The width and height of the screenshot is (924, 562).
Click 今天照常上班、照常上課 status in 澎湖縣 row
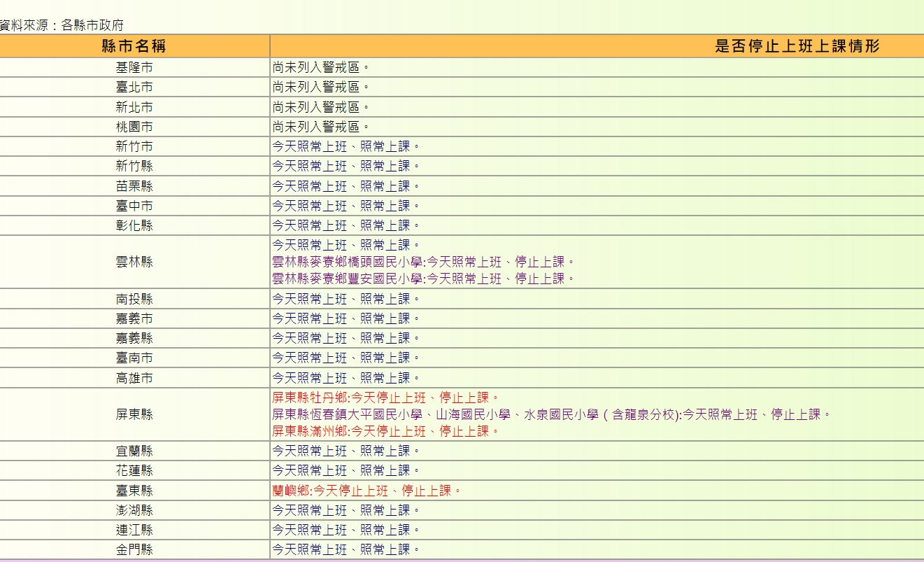346,510
